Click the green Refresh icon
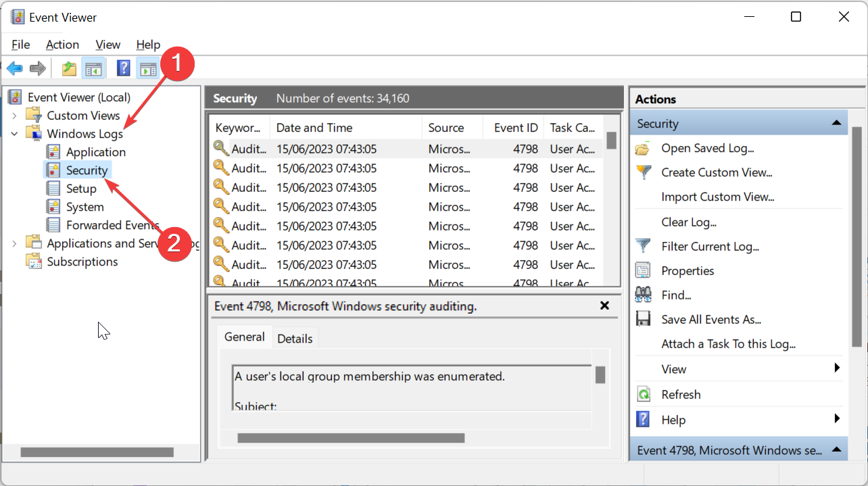 point(644,394)
